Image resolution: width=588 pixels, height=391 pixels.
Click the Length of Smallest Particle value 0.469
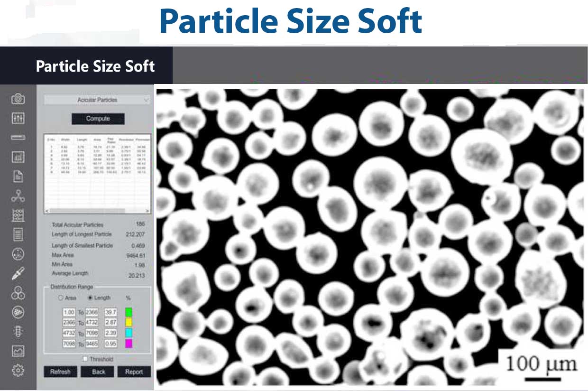(x=138, y=246)
